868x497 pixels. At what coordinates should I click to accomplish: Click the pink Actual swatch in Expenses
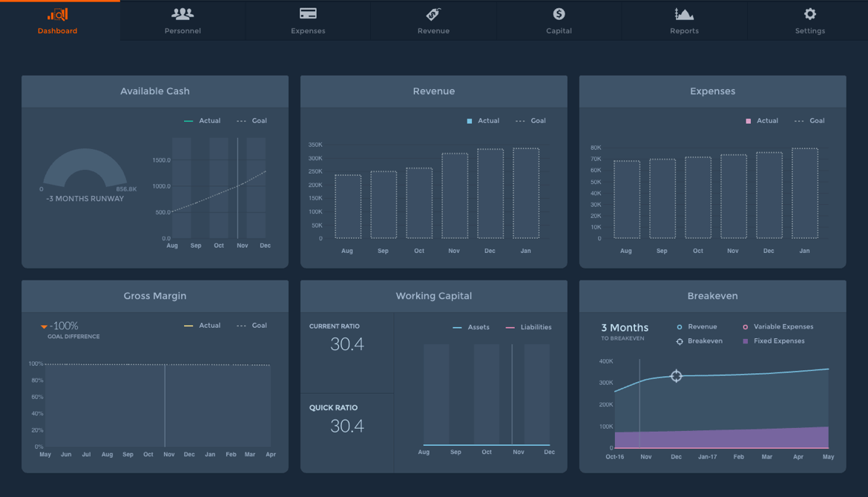click(748, 121)
